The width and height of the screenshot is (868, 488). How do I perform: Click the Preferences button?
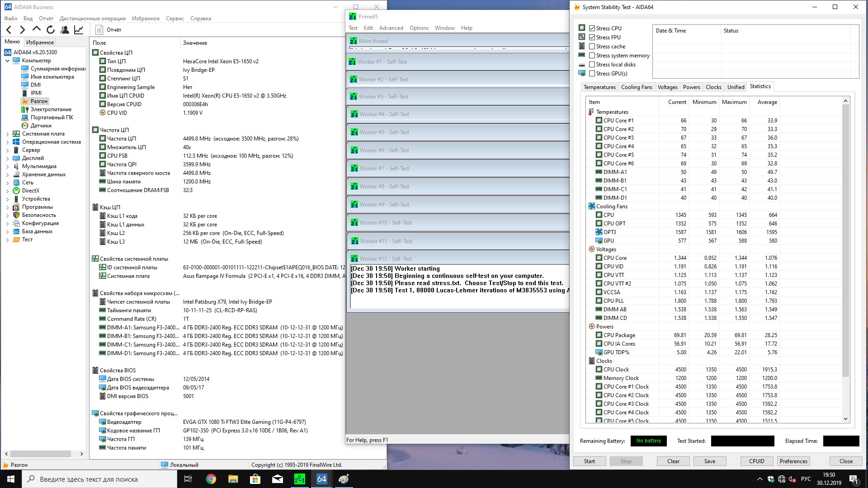point(793,461)
